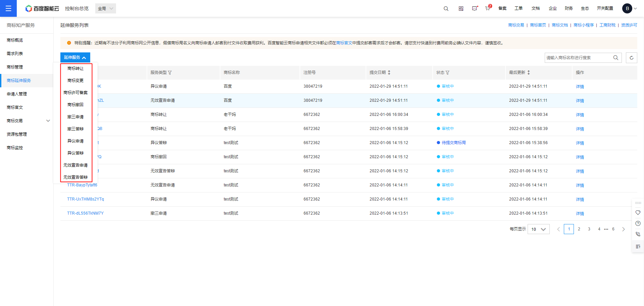Viewport: 644px width, 306px height.
Task: Go to page 6
Action: click(613, 229)
